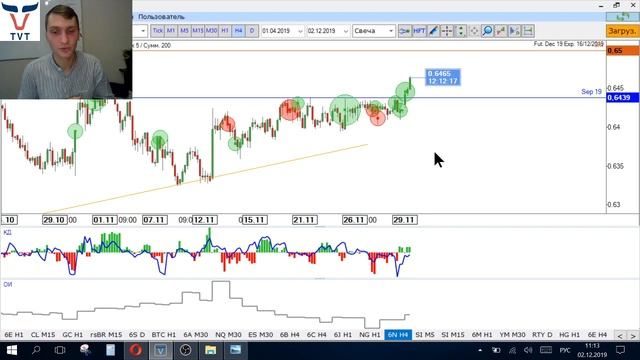Open Opera browser from taskbar
The image size is (640, 360).
pyautogui.click(x=136, y=350)
